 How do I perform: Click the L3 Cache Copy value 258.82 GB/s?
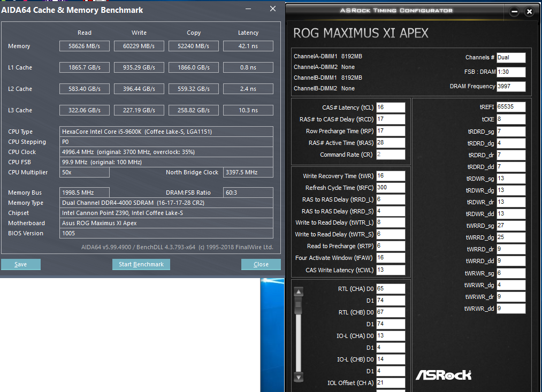(x=194, y=110)
